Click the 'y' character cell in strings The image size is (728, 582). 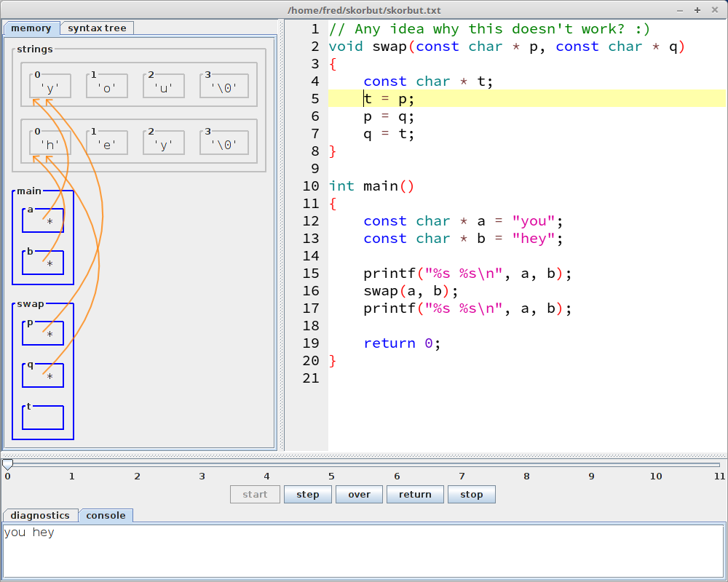(50, 87)
